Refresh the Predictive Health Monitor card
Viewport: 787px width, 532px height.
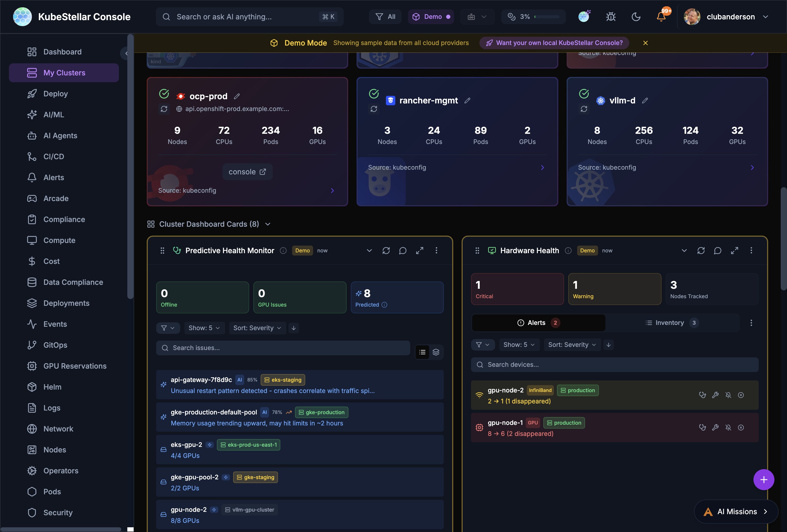tap(386, 251)
